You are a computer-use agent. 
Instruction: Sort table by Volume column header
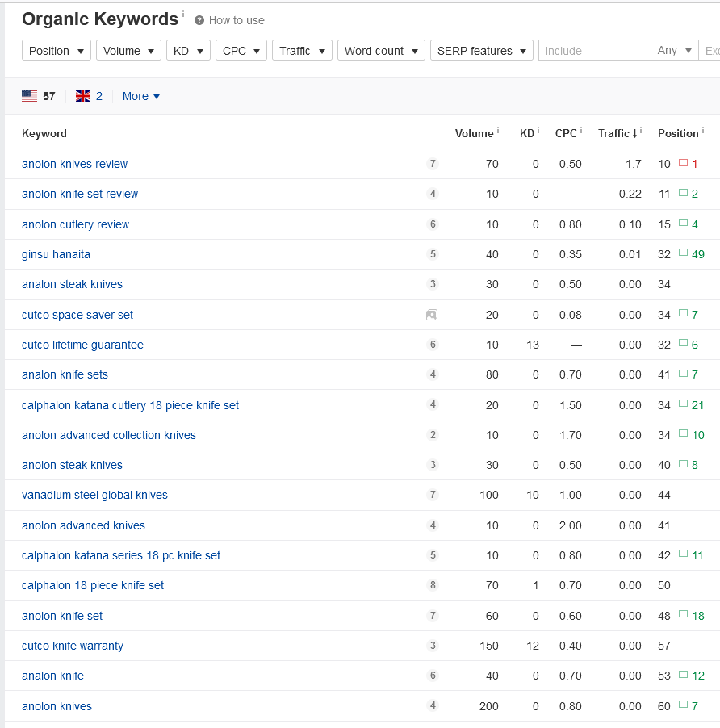tap(474, 133)
